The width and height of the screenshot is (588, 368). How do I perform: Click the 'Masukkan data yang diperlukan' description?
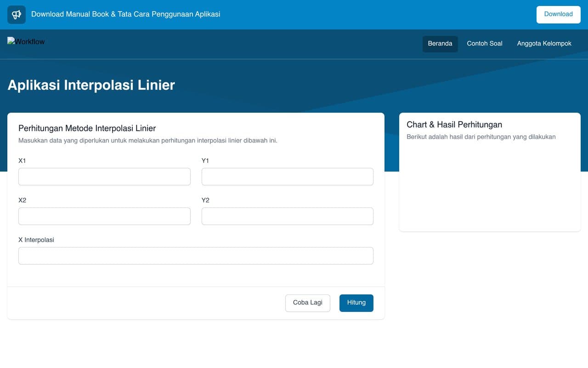[x=148, y=140]
